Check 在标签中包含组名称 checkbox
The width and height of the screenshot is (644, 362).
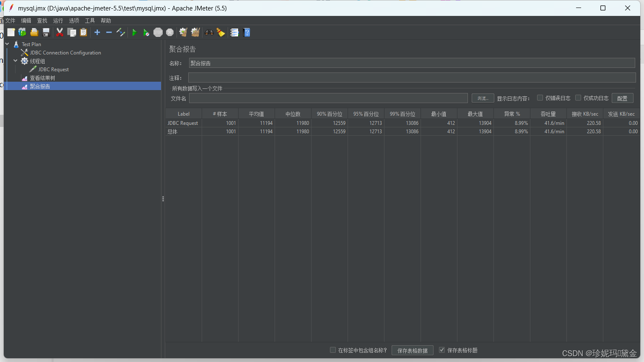pos(333,350)
